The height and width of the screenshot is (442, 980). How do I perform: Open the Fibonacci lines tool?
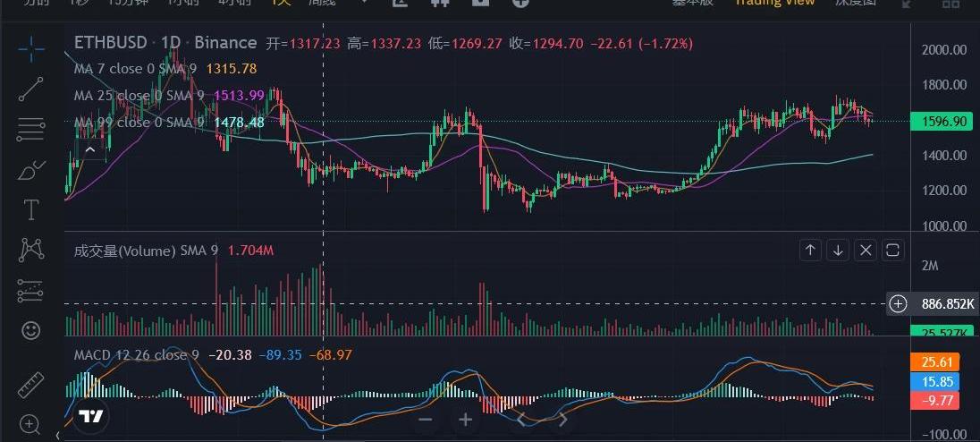tap(31, 130)
